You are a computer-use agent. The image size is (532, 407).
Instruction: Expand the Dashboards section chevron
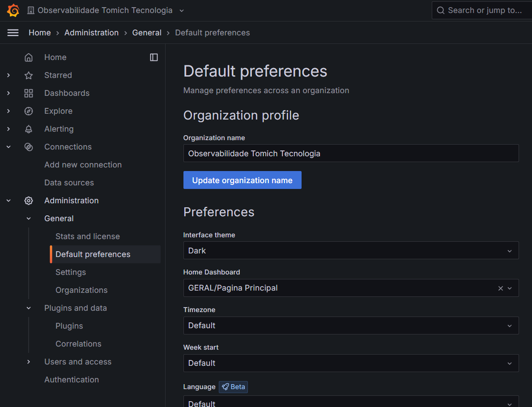tap(9, 93)
